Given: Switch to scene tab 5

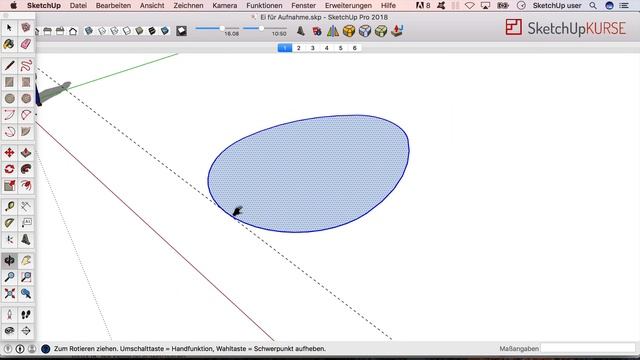Looking at the screenshot, I should [340, 48].
